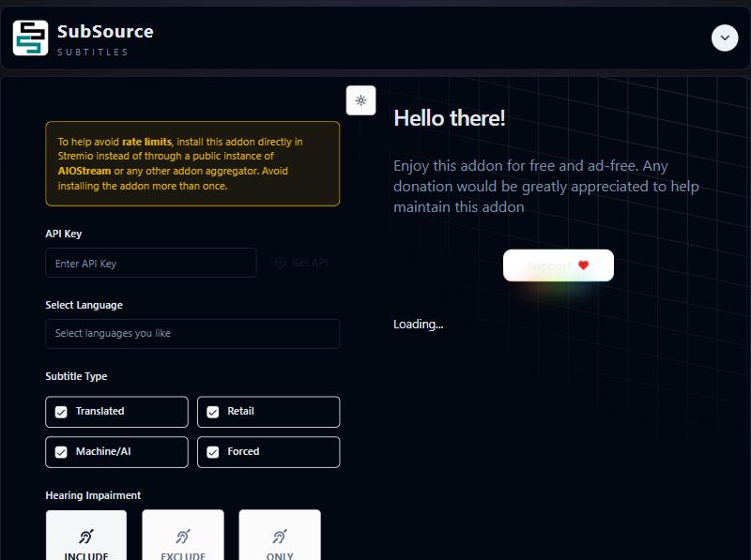The width and height of the screenshot is (751, 560).
Task: Expand the header chevron dropdown
Action: 725,38
